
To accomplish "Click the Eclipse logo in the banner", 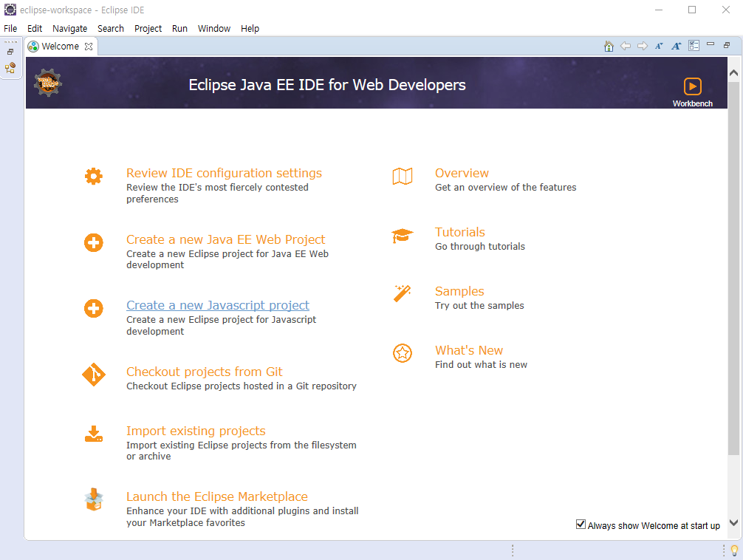I will pos(48,83).
